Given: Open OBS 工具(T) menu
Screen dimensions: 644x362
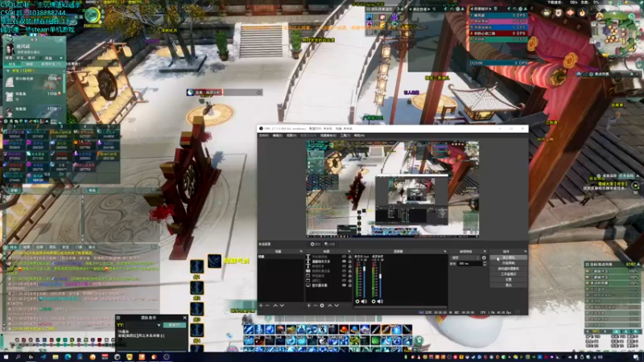Looking at the screenshot, I should tap(345, 135).
